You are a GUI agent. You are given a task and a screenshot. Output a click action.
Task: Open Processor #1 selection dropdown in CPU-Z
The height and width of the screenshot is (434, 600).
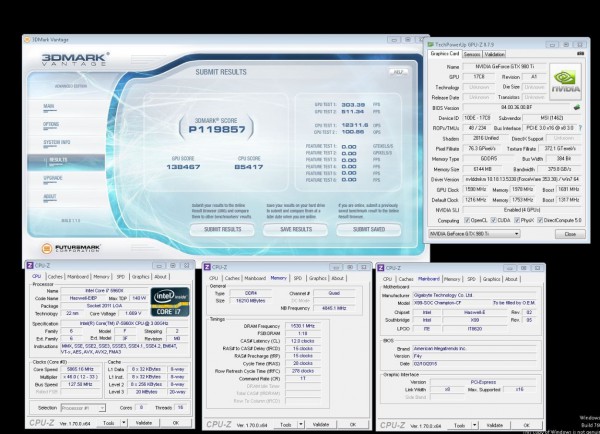(x=83, y=408)
